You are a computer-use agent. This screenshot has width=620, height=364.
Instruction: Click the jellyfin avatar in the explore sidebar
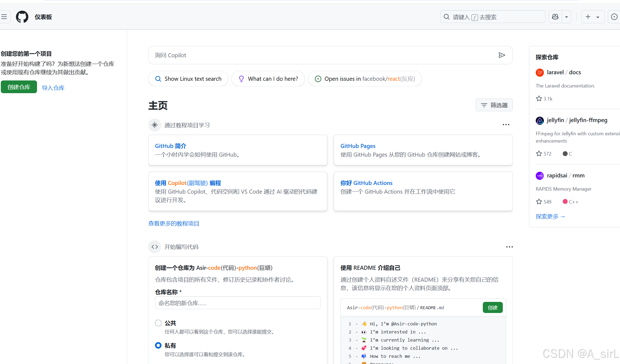[540, 120]
